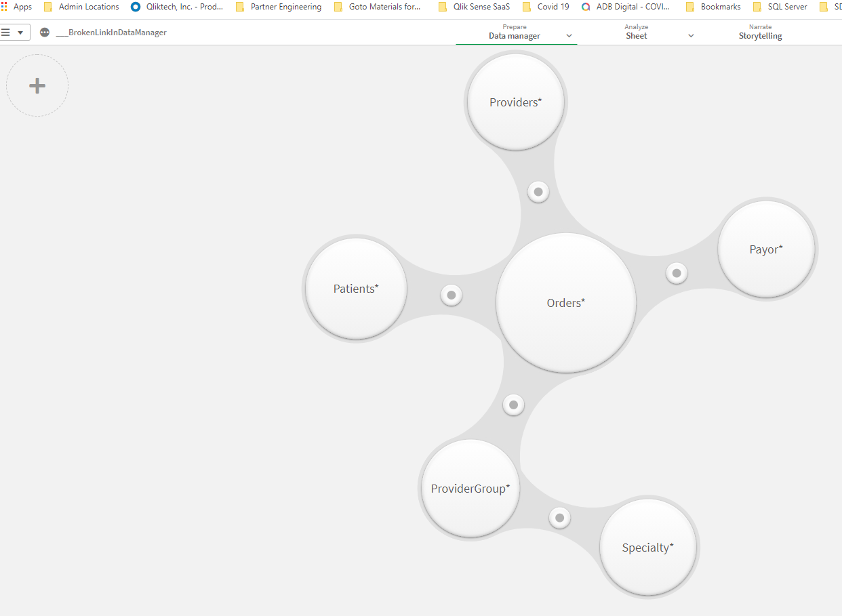Click association dot between Providers and Orders
This screenshot has width=842, height=616.
coord(538,192)
